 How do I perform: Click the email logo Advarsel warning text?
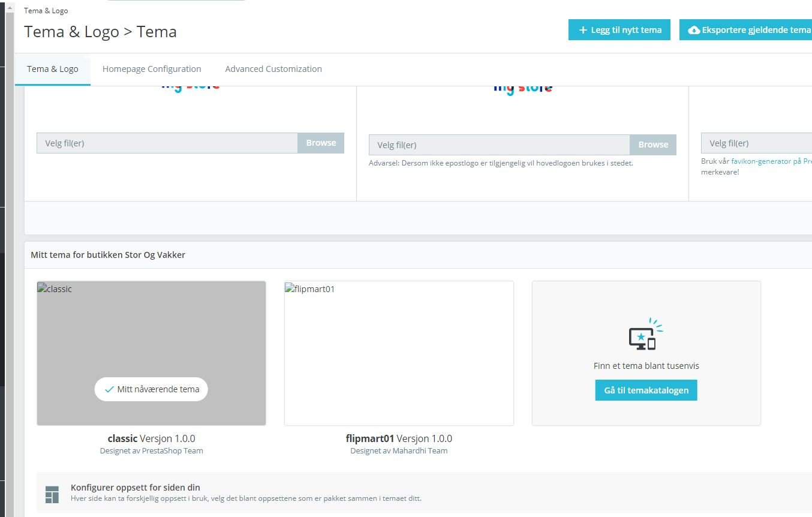click(x=501, y=163)
